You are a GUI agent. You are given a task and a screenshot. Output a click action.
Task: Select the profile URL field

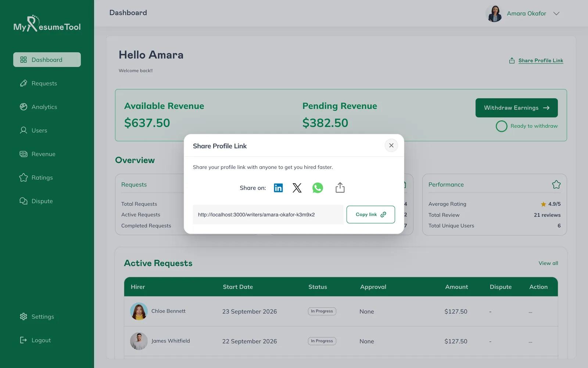pos(268,215)
